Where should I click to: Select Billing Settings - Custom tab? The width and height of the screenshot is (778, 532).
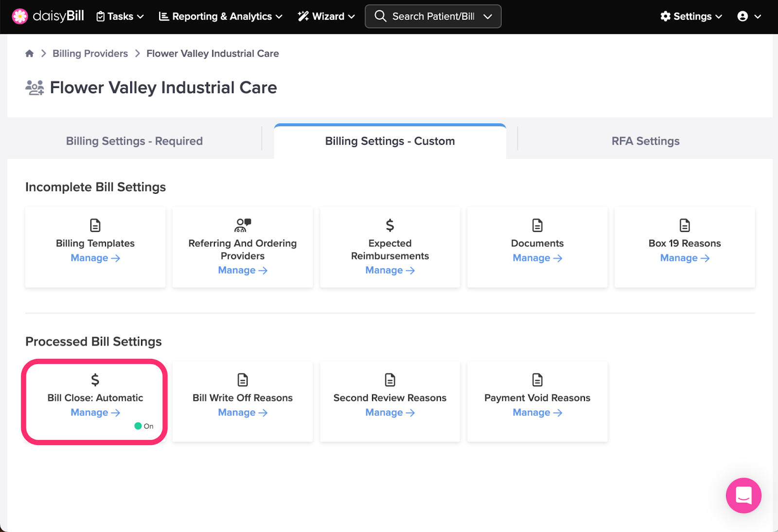[390, 141]
